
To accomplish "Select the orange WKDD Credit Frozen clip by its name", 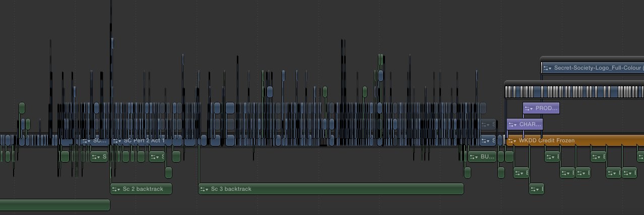I will point(547,141).
